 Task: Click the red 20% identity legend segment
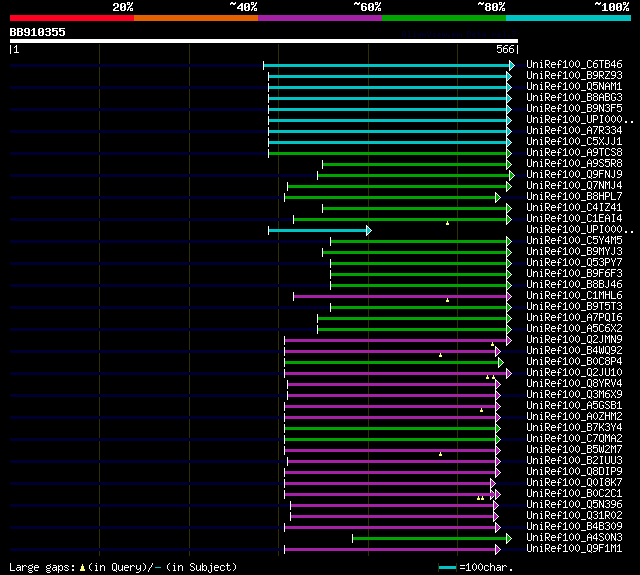pos(72,18)
